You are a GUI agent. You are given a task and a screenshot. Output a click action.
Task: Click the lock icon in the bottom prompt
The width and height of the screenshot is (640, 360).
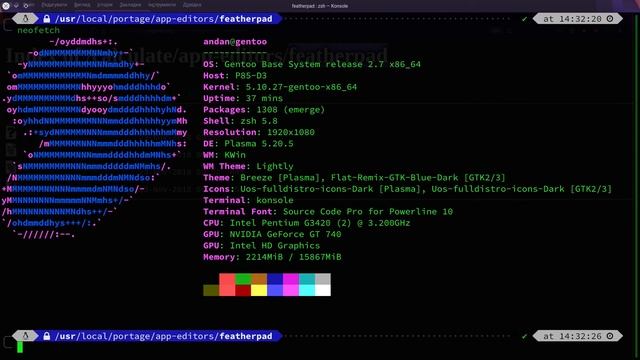(47, 336)
